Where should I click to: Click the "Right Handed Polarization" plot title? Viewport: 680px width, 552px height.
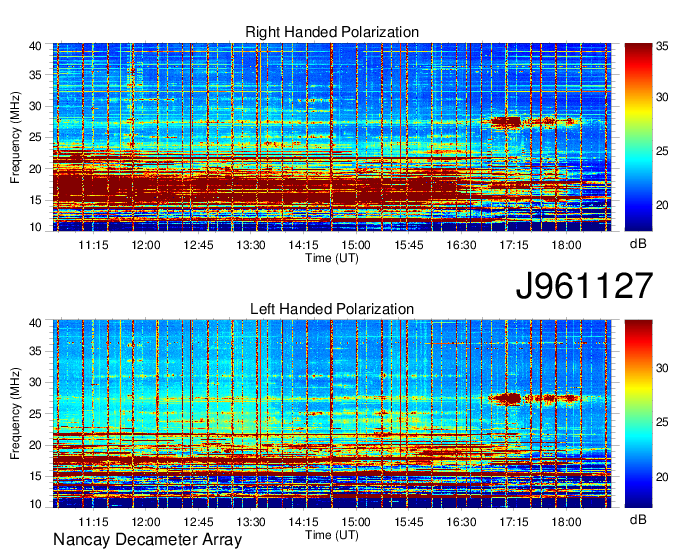332,32
